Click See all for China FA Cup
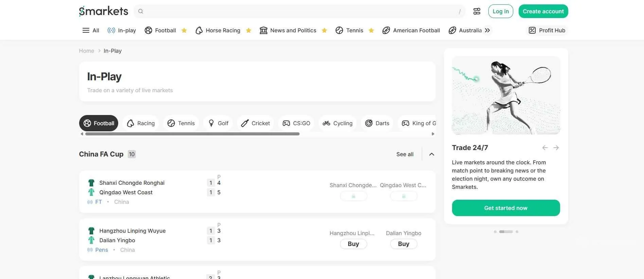 click(x=405, y=154)
